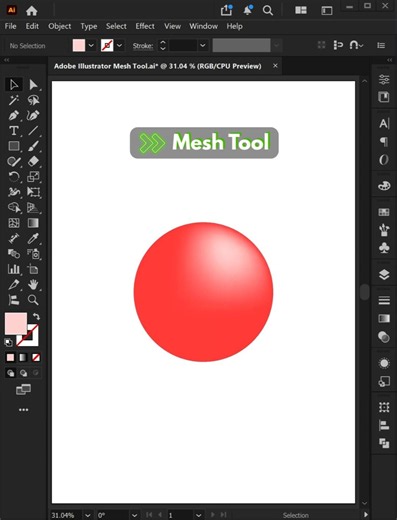
Task: Activate the Scale tool
Action: pyautogui.click(x=33, y=177)
